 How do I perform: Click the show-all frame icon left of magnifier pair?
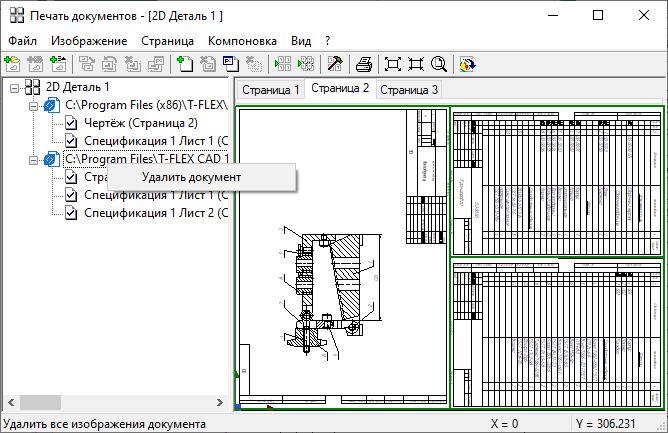[x=393, y=64]
